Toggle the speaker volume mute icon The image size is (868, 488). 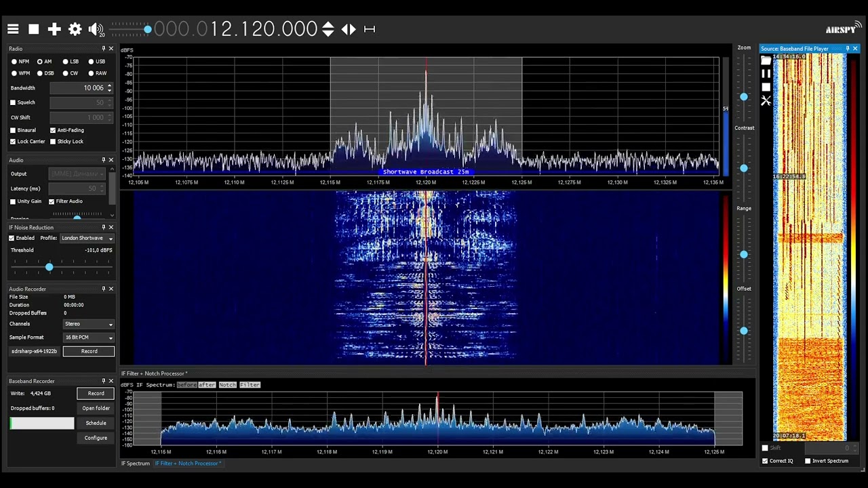pos(96,29)
